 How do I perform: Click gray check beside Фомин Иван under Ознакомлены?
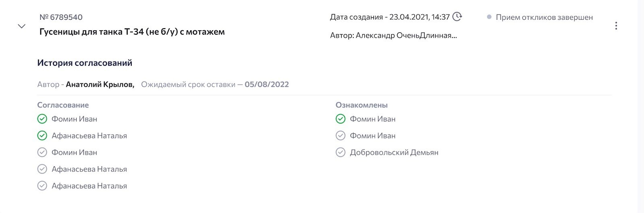341,136
